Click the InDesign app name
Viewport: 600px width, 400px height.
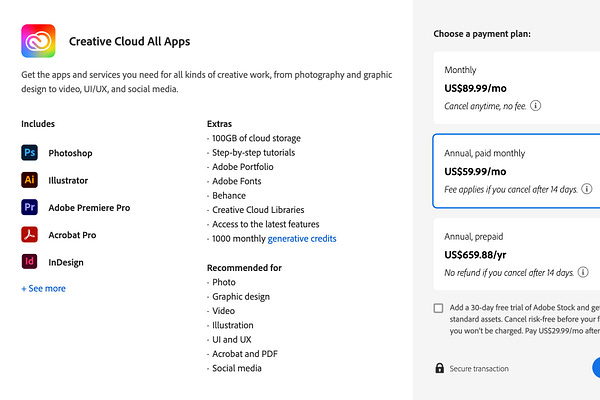coord(66,263)
